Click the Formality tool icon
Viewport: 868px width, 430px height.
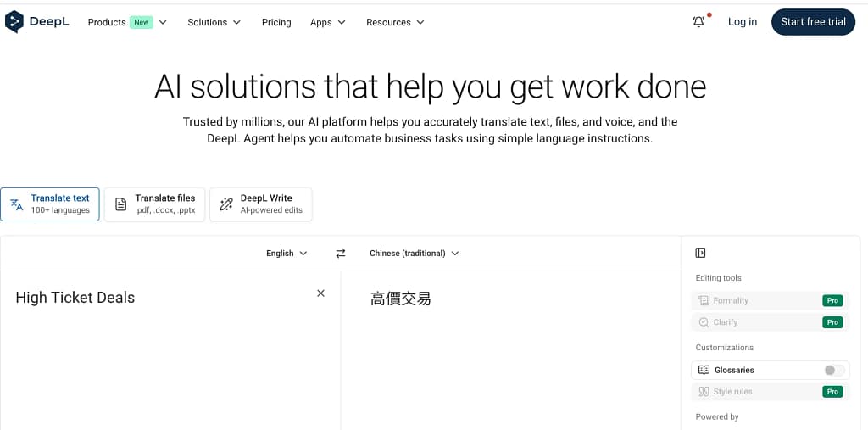click(x=704, y=301)
